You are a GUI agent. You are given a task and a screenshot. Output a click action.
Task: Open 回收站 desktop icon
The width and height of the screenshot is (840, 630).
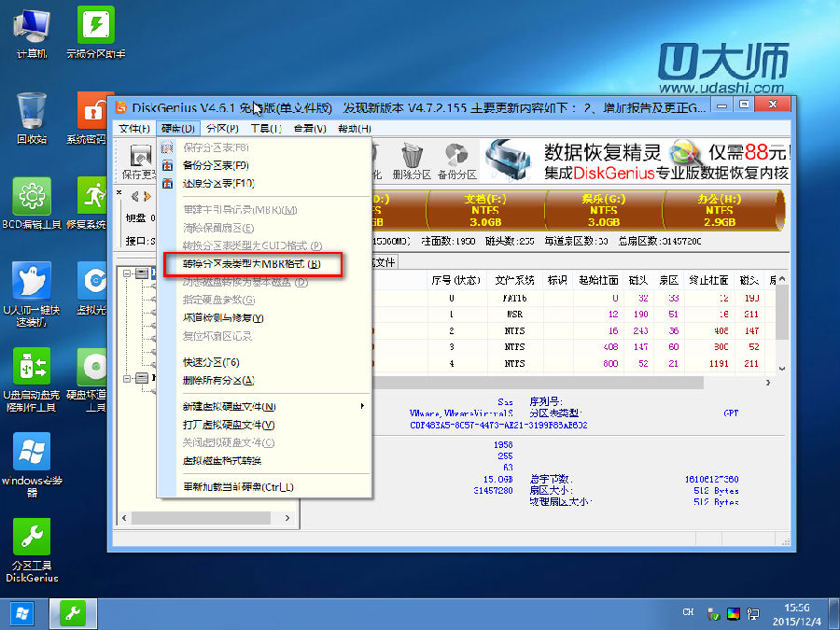(x=32, y=118)
